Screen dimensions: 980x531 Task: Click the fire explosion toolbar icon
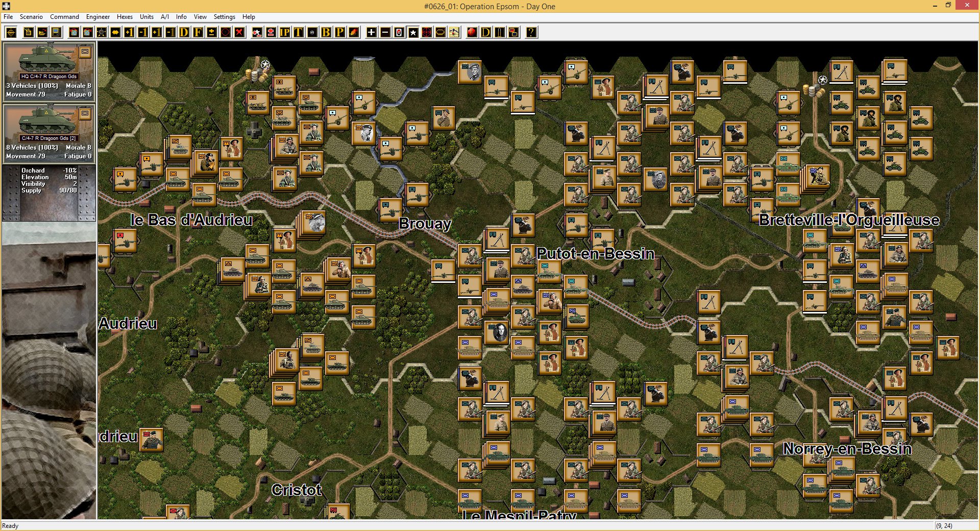coord(353,33)
